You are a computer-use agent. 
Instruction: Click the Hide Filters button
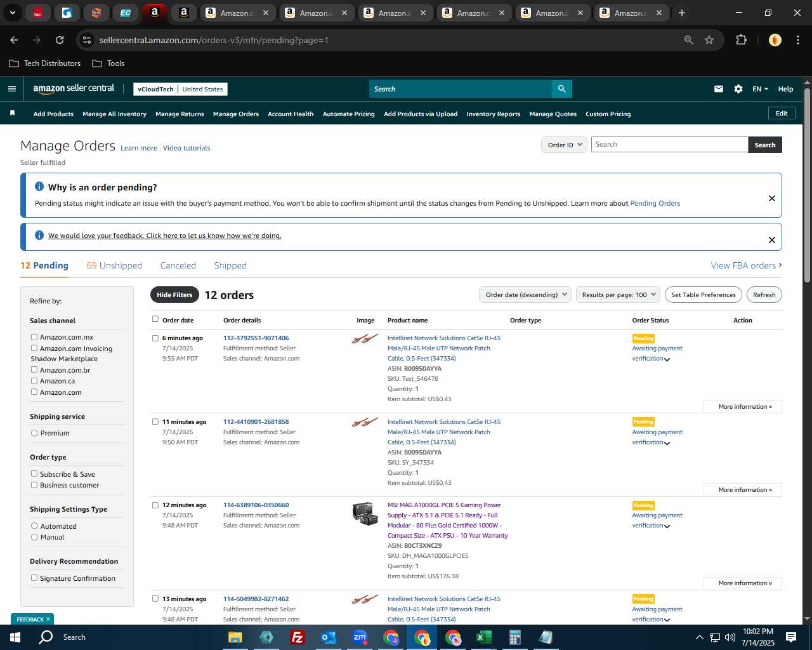(174, 295)
